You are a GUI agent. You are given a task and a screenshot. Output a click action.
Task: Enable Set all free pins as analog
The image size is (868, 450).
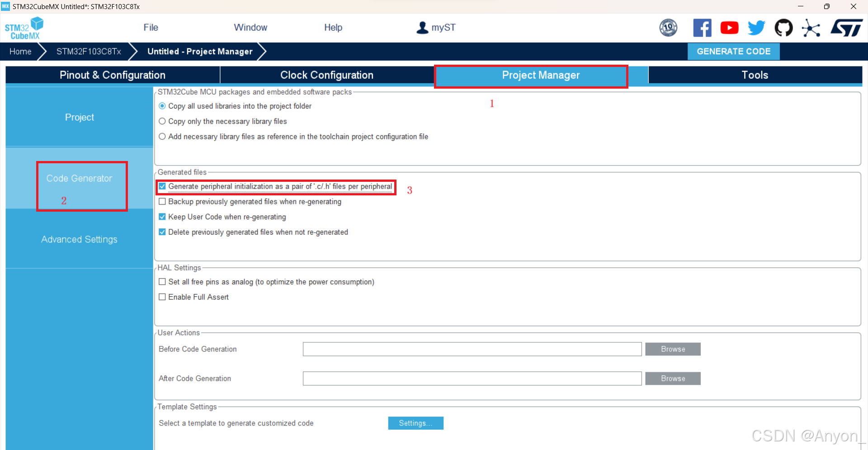162,282
